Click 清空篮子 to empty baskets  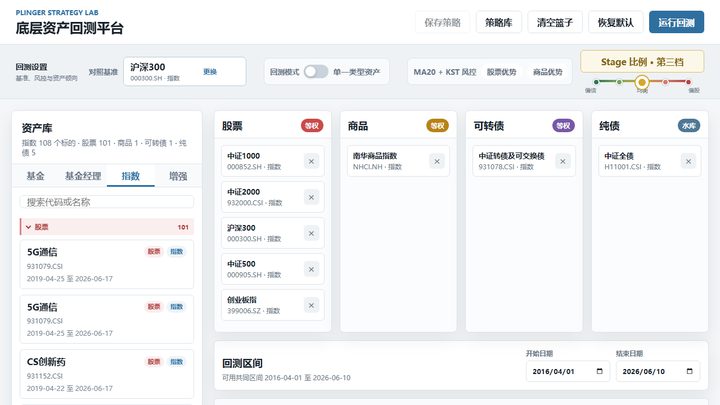[555, 22]
